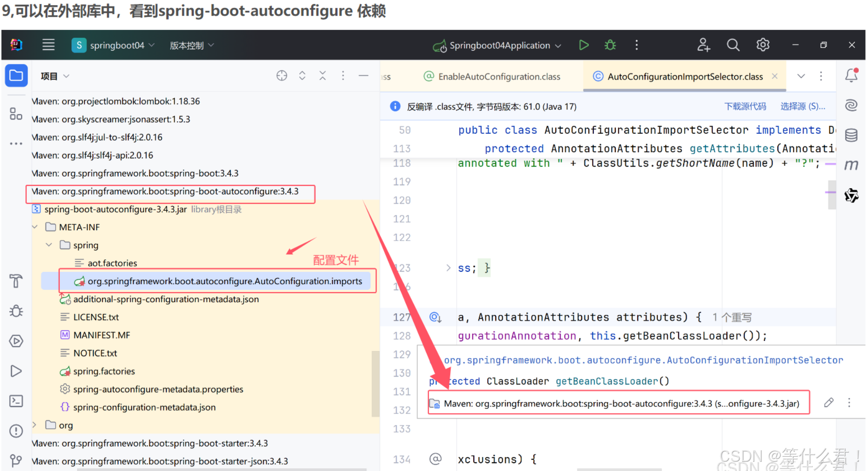Viewport: 868px width, 471px height.
Task: Open project panel options menu
Action: pos(343,76)
